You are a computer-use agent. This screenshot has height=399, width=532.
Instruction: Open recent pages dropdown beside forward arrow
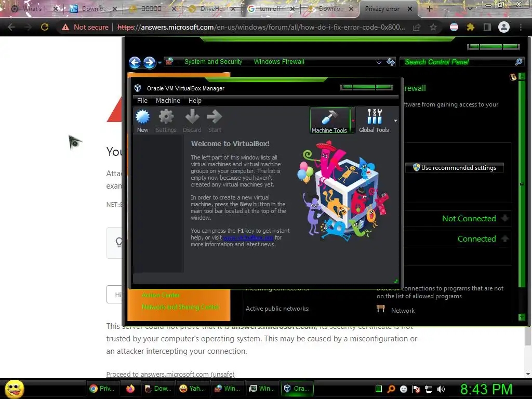point(159,63)
